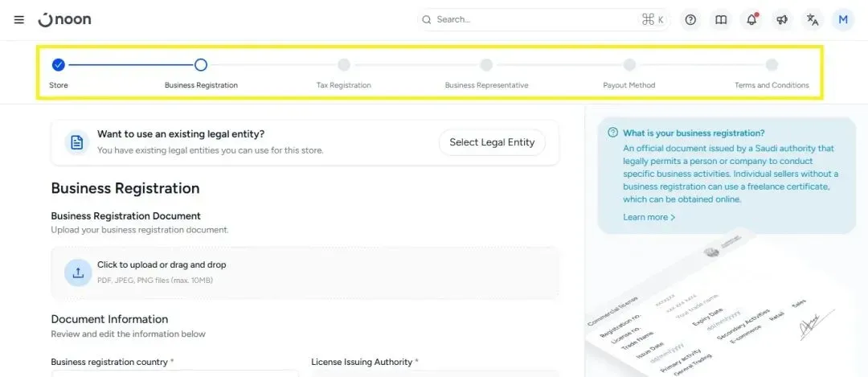Click the 'License Issuing Authority' label
This screenshot has width=868, height=377.
pyautogui.click(x=365, y=362)
